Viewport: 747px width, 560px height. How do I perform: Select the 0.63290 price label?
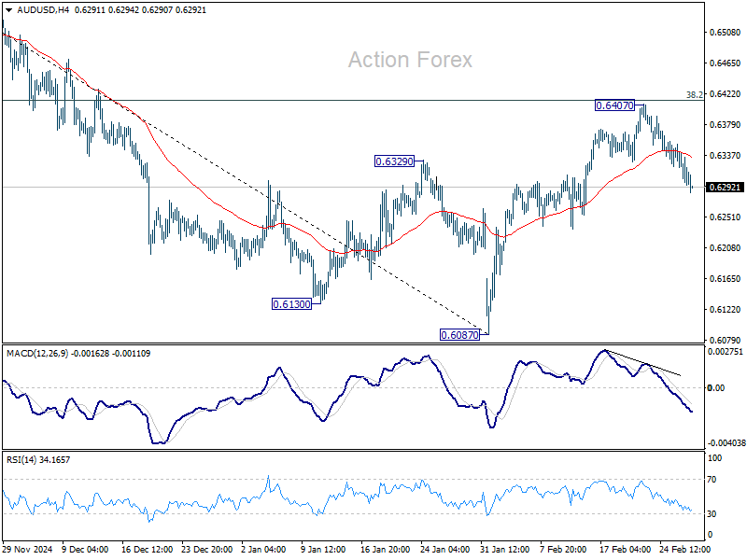pyautogui.click(x=394, y=161)
